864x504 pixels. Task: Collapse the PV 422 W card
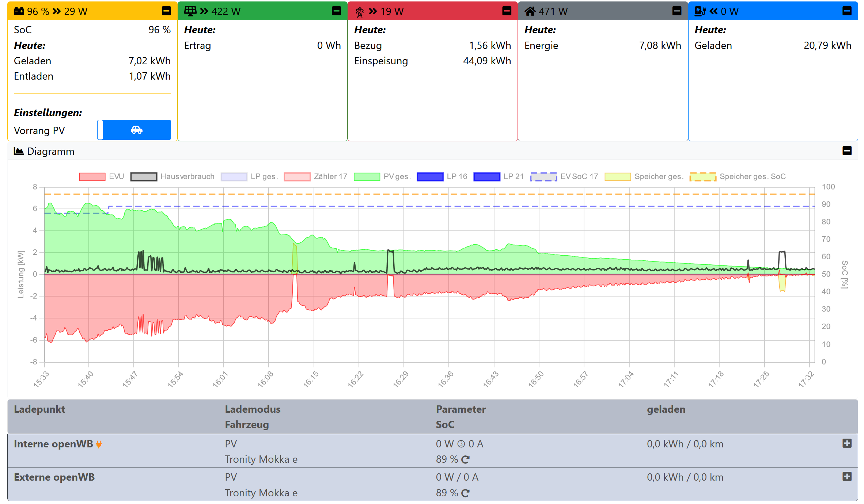[336, 11]
